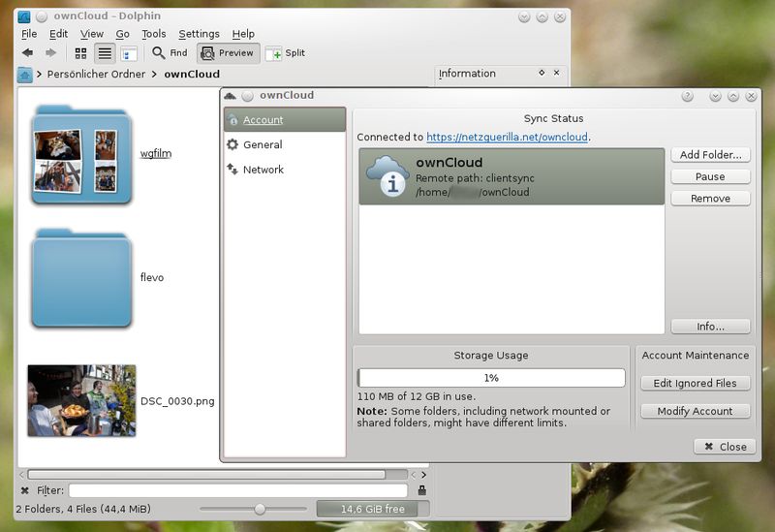
Task: Select Network in ownCloud sidebar
Action: click(285, 169)
